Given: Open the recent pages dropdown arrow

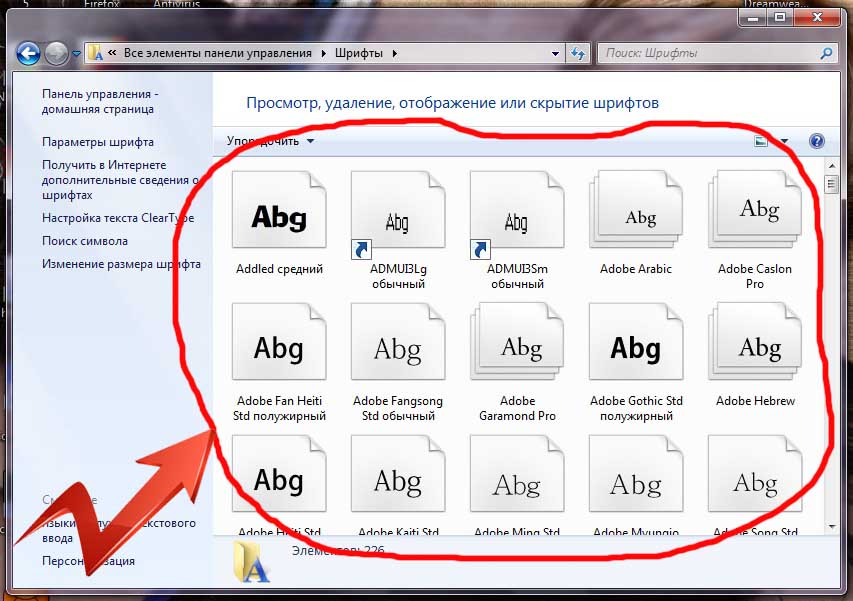Looking at the screenshot, I should point(76,53).
